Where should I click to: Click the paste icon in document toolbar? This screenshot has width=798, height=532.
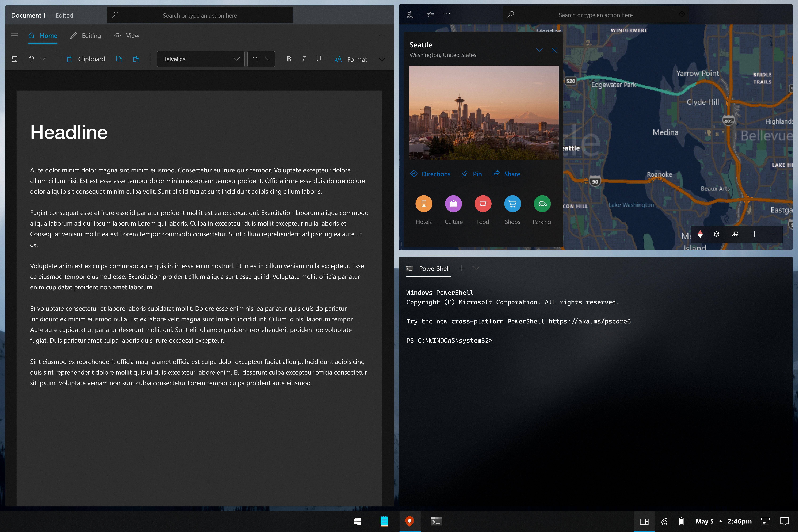click(x=136, y=59)
